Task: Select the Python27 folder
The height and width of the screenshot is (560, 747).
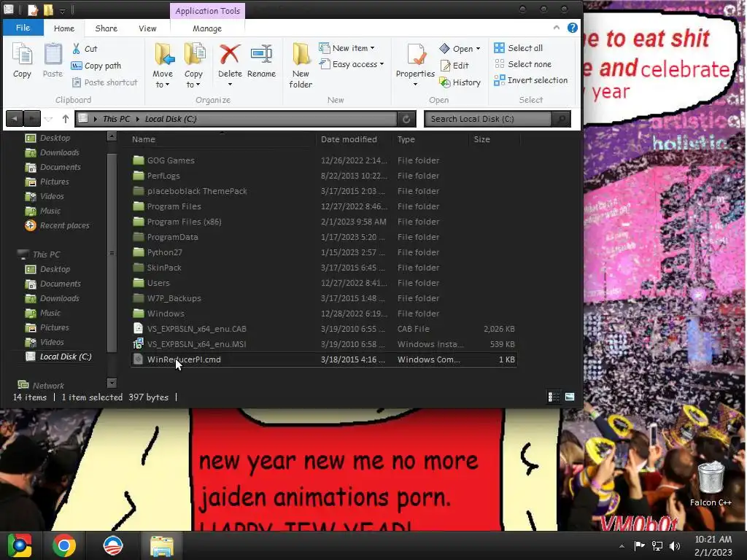Action: pos(323,252)
